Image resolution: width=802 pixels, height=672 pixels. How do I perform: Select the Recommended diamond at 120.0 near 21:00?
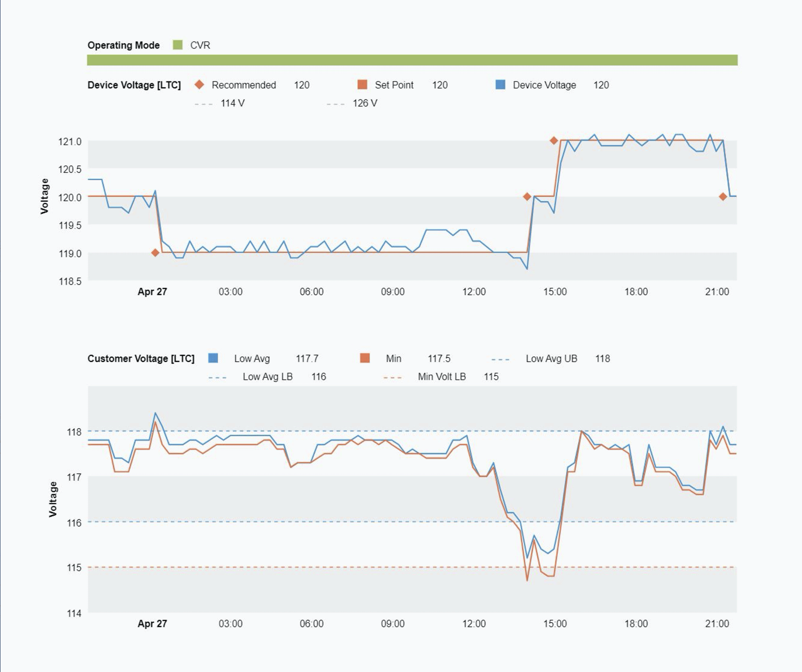tap(723, 197)
